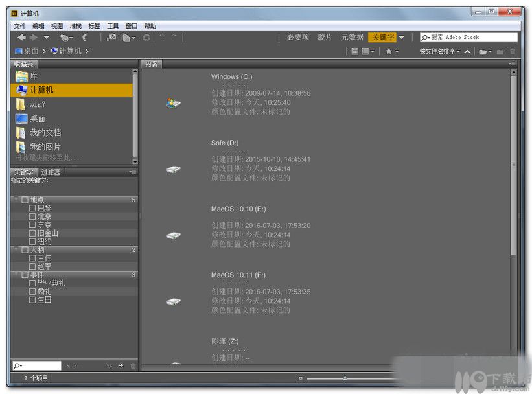Rotate counterclockwise using the toolbar icon
Screen dimensions: 532x394
click(x=162, y=38)
